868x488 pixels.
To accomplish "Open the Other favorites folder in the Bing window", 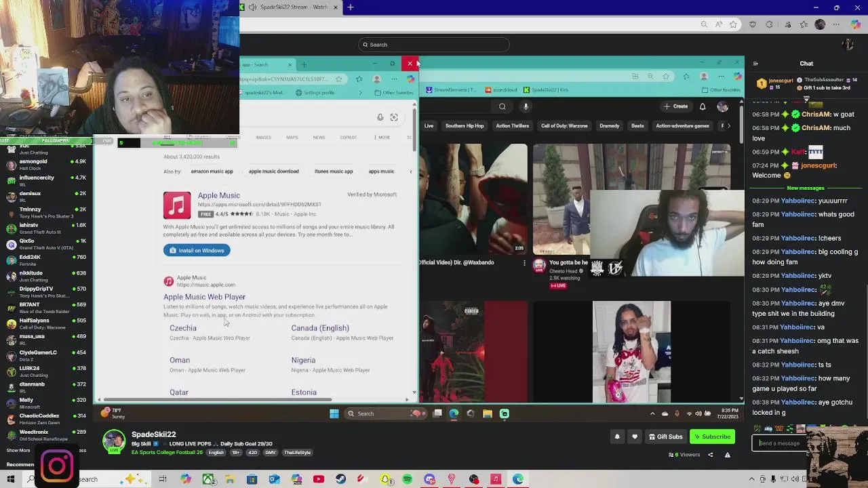I will pyautogui.click(x=394, y=93).
